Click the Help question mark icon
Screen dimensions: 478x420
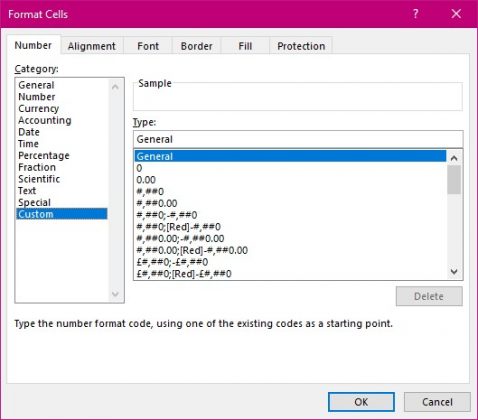tap(415, 14)
